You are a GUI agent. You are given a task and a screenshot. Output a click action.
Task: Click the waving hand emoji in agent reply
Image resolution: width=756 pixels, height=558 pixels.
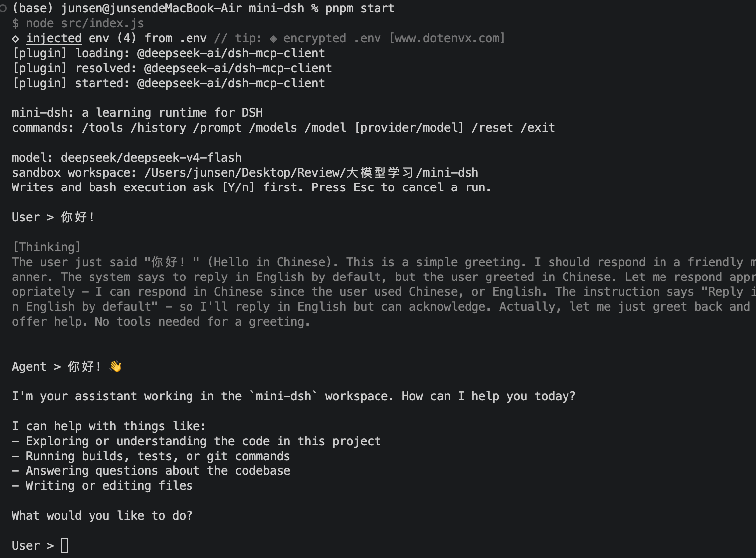116,367
